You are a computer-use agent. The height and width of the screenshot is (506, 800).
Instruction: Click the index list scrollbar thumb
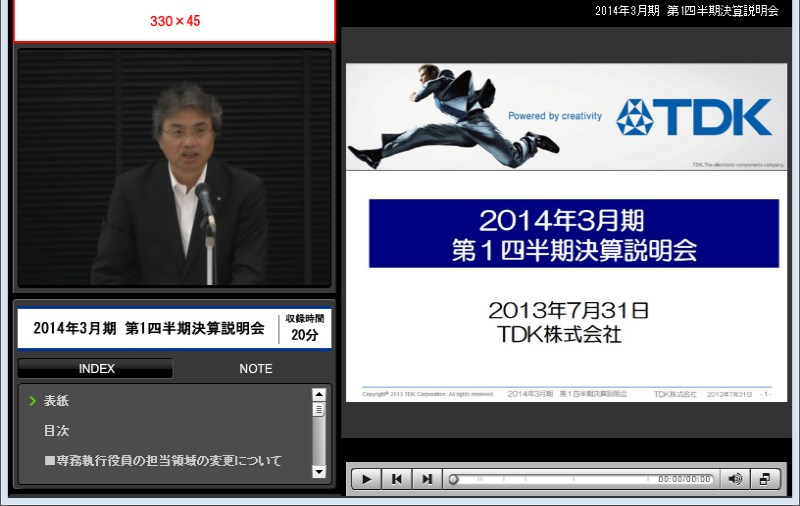pos(319,410)
